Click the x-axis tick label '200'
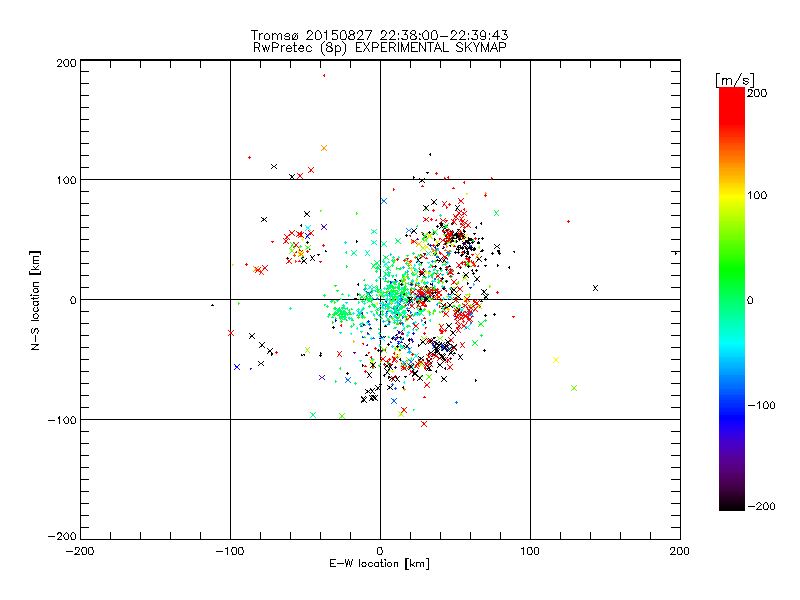Viewport: 800px width, 600px height. click(x=680, y=551)
